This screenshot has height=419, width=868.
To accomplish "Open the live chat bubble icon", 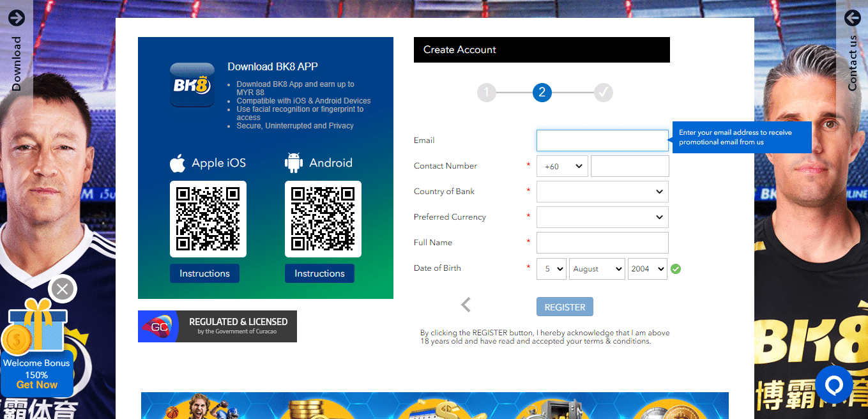I will [834, 385].
